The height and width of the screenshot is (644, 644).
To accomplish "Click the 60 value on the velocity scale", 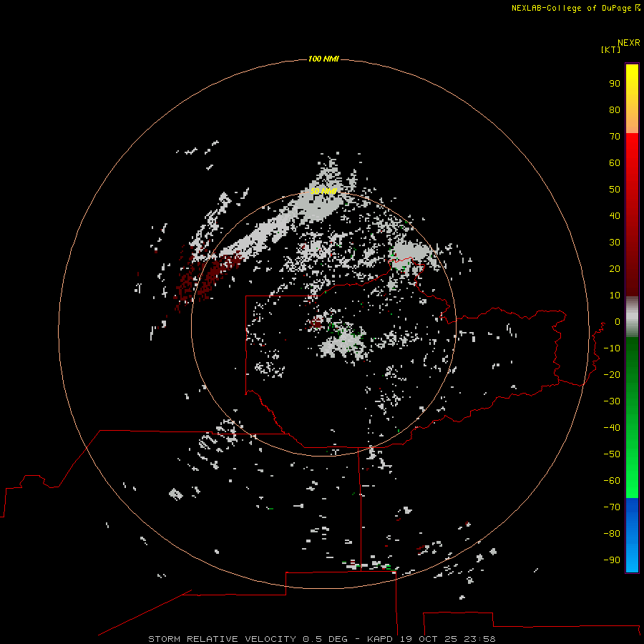I will coord(615,163).
